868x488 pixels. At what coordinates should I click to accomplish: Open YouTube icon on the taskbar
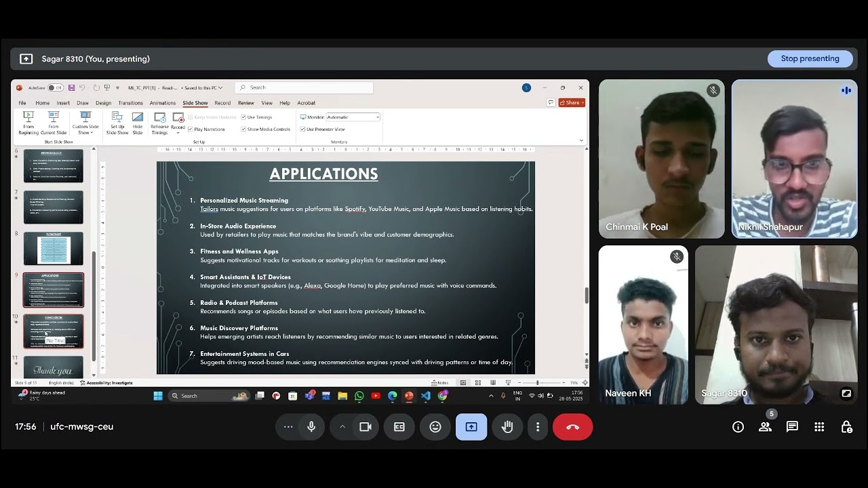coord(376,396)
